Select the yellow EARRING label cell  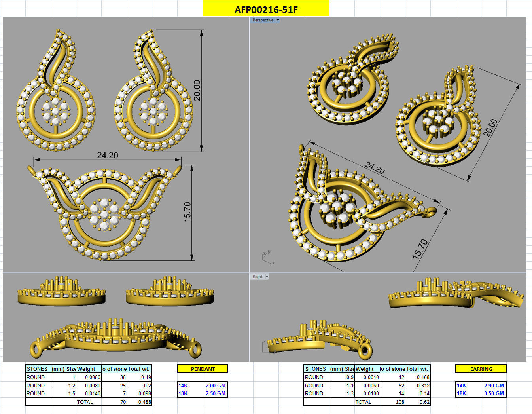[x=481, y=369]
